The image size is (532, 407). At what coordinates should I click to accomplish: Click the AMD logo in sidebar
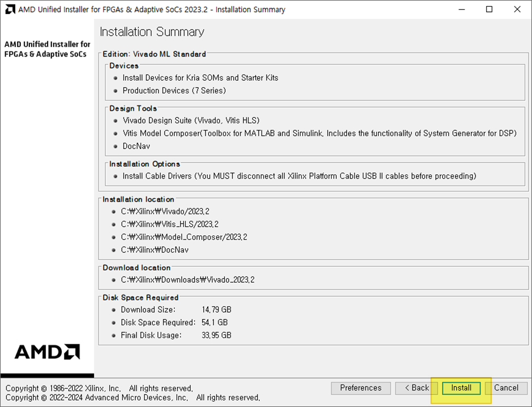click(47, 352)
